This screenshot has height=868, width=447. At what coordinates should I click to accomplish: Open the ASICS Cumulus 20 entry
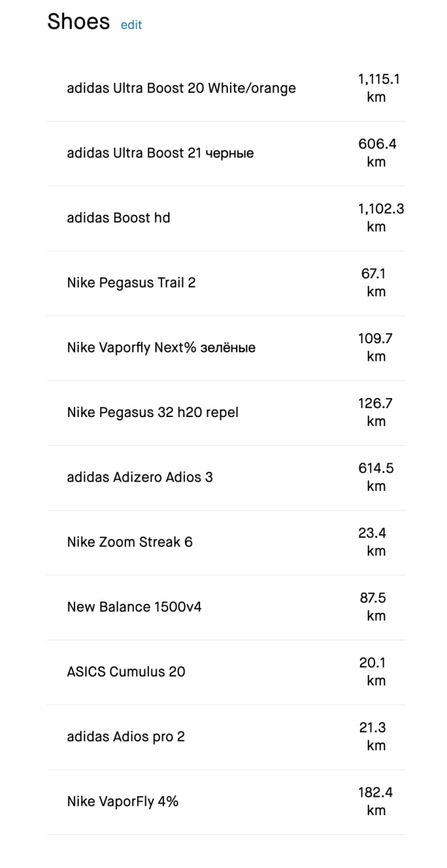coord(125,672)
